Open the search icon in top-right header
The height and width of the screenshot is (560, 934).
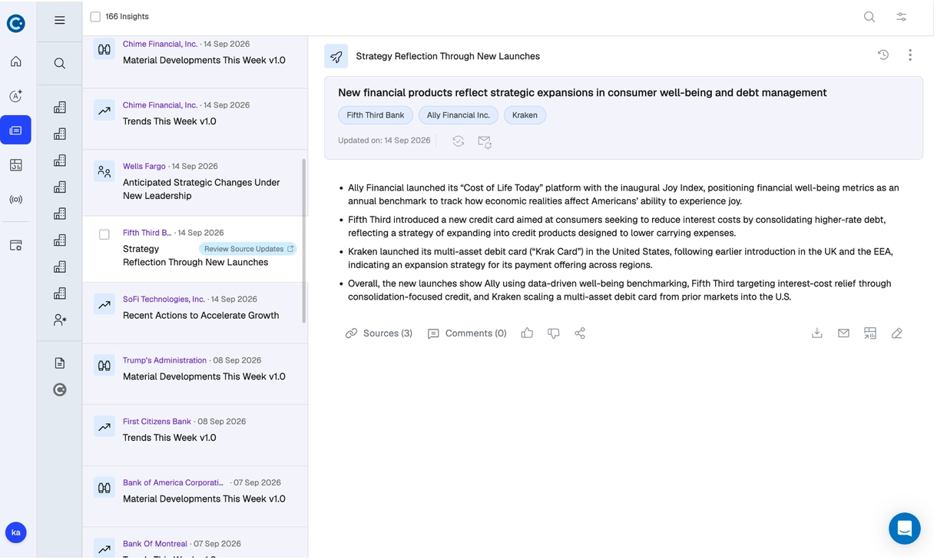(869, 17)
